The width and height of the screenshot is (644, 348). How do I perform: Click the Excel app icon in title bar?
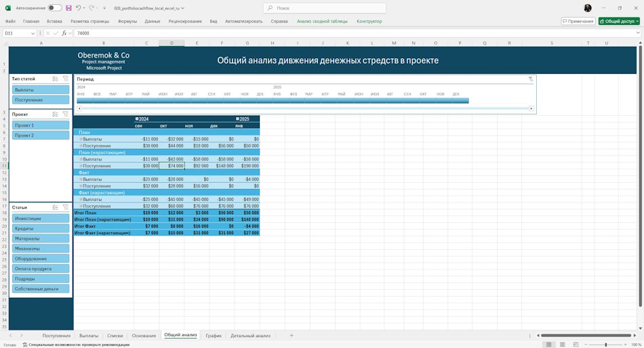(x=8, y=8)
